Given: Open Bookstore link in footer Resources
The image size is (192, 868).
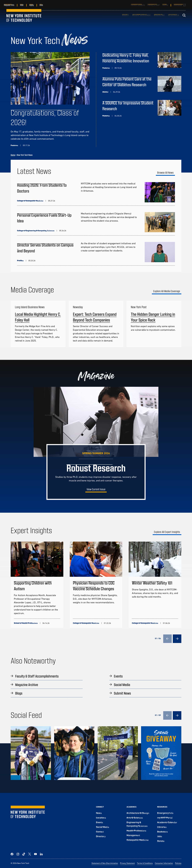Looking at the screenshot, I should [x=162, y=832].
